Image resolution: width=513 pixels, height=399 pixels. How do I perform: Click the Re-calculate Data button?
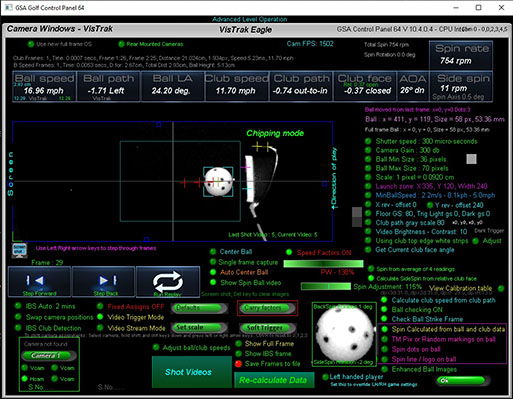point(274,380)
